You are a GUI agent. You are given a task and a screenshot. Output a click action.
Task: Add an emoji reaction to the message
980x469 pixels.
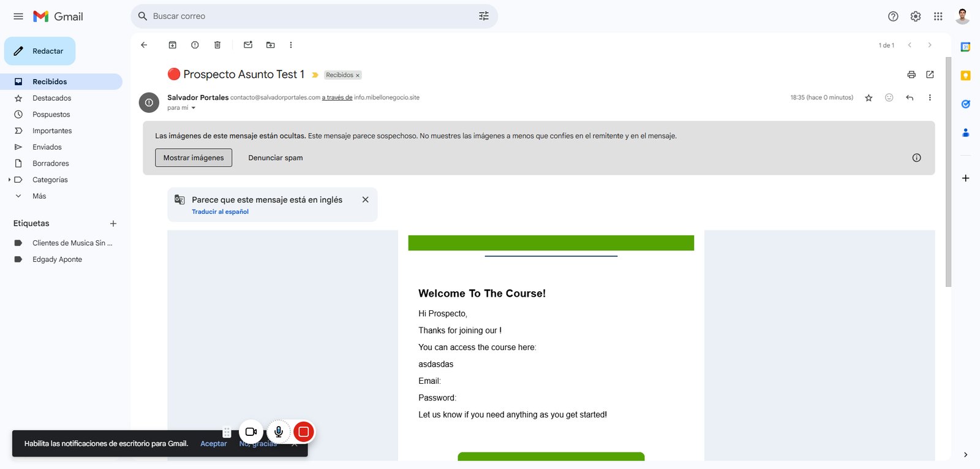tap(889, 97)
